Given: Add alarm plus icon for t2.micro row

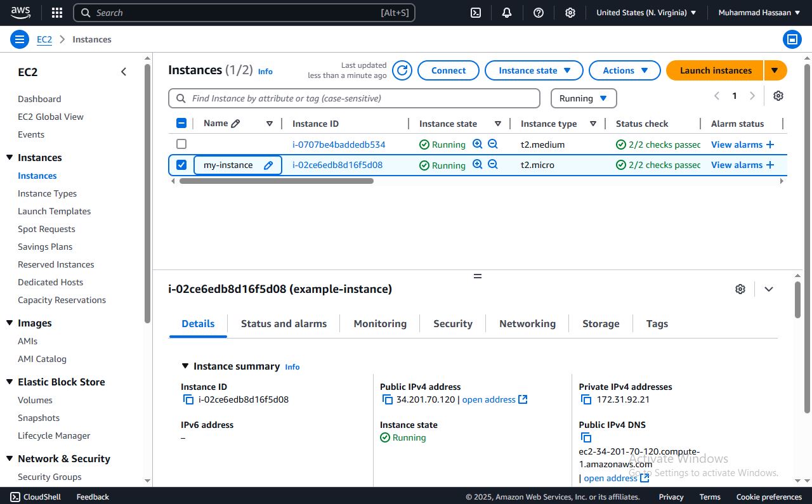Looking at the screenshot, I should pos(770,165).
